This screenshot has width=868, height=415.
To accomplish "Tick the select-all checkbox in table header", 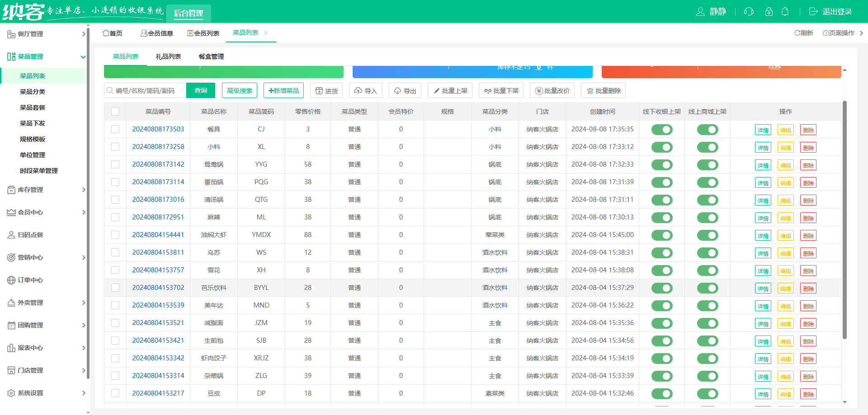I will 115,112.
